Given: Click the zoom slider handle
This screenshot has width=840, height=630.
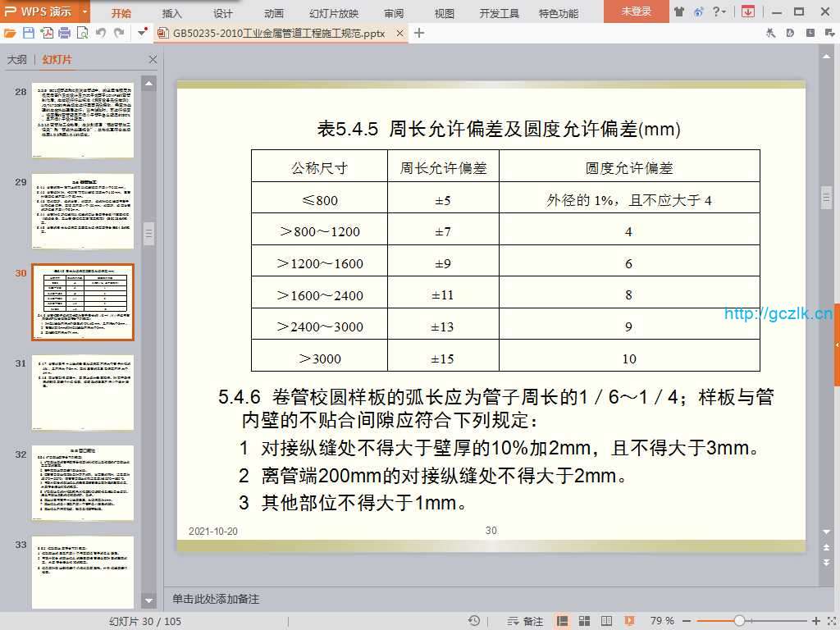Looking at the screenshot, I should [x=739, y=621].
